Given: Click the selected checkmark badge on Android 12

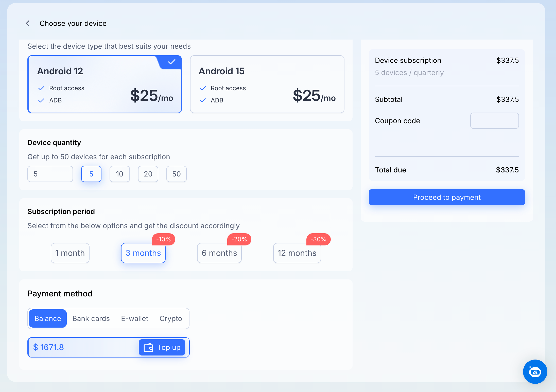Looking at the screenshot, I should (x=171, y=62).
